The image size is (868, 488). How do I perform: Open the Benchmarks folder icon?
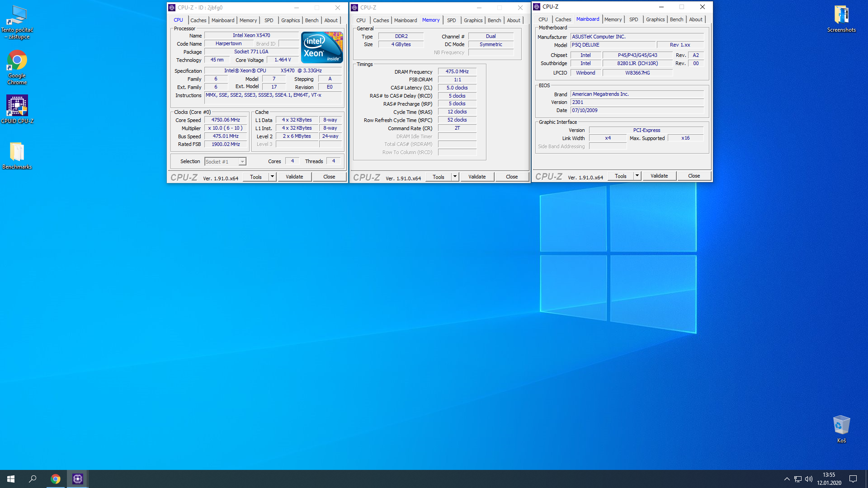(17, 156)
